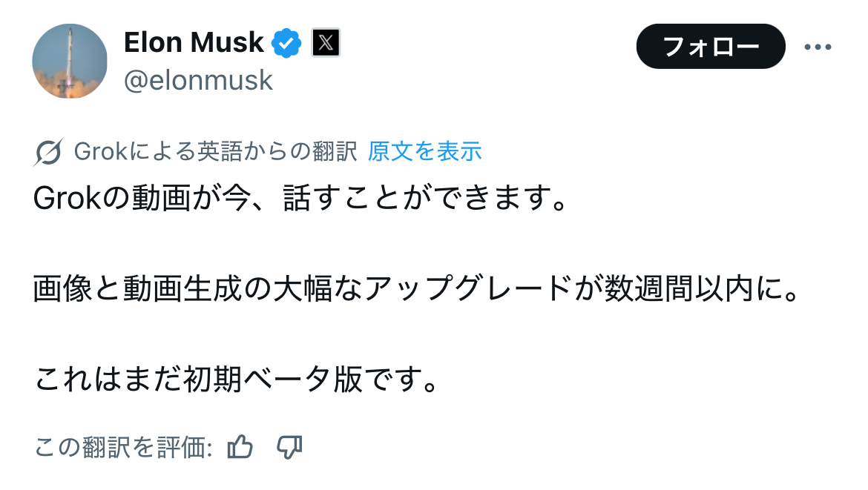
Task: Click the Grokによる英語からの翻訳 label
Action: click(216, 152)
